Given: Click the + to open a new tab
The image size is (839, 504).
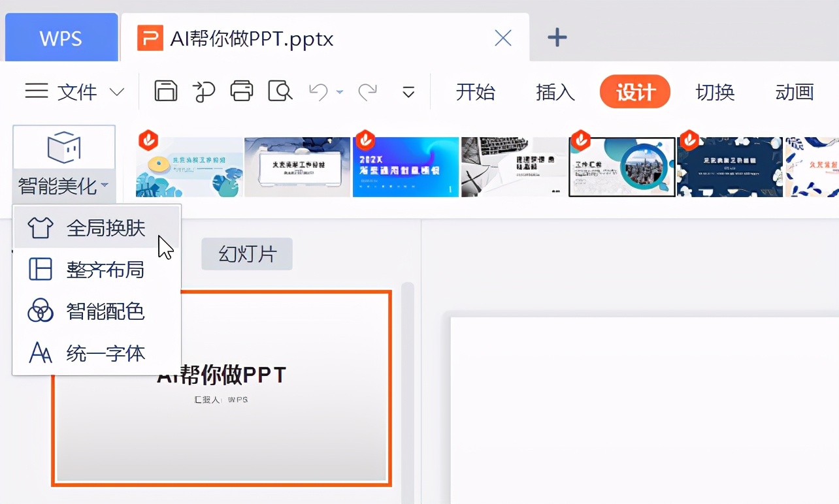Looking at the screenshot, I should [557, 37].
